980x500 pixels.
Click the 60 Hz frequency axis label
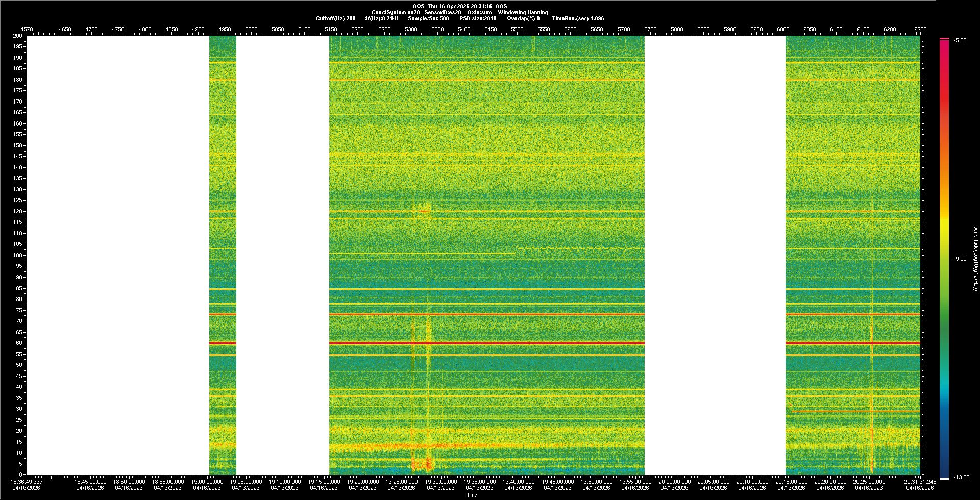pyautogui.click(x=18, y=343)
